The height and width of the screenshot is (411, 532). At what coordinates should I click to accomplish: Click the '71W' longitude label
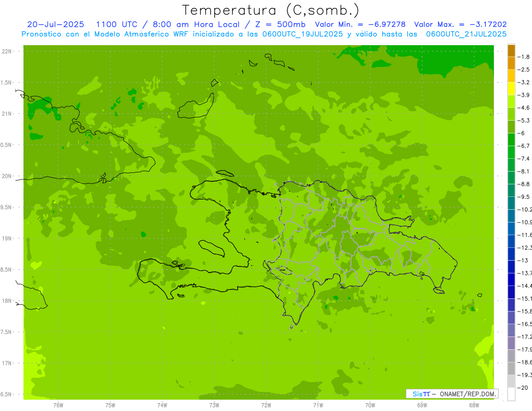coord(318,405)
